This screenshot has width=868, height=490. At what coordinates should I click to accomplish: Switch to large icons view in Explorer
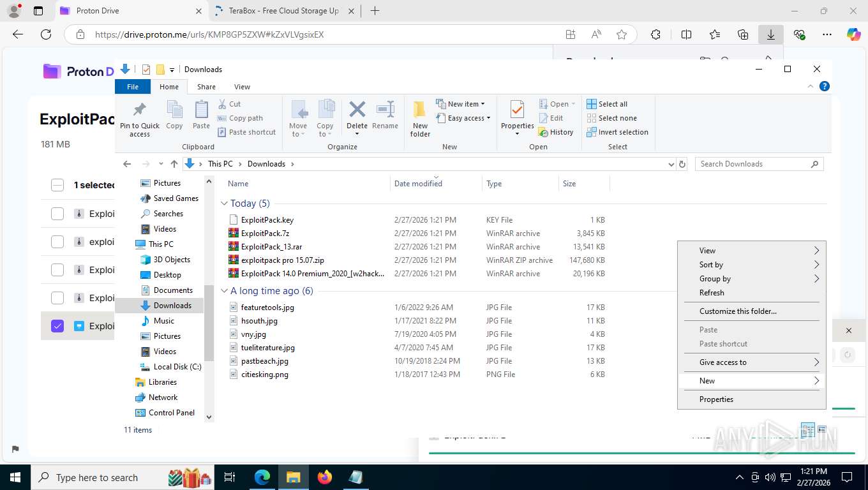pos(822,429)
